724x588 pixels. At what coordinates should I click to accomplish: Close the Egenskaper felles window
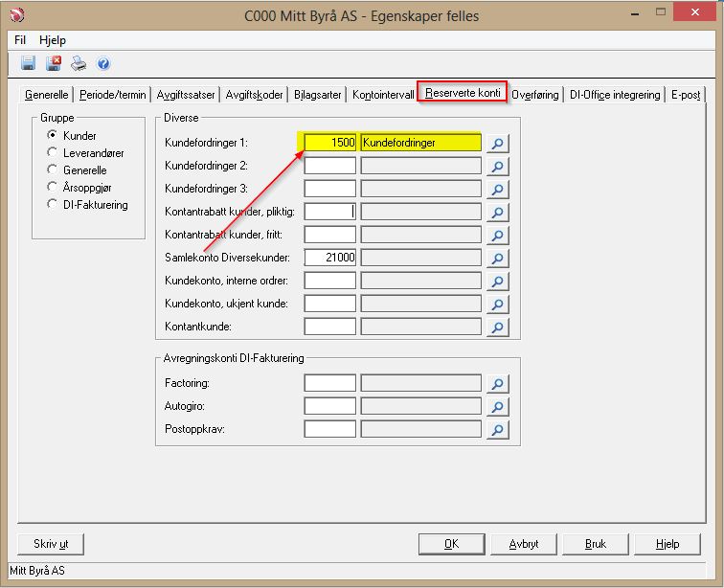(694, 12)
